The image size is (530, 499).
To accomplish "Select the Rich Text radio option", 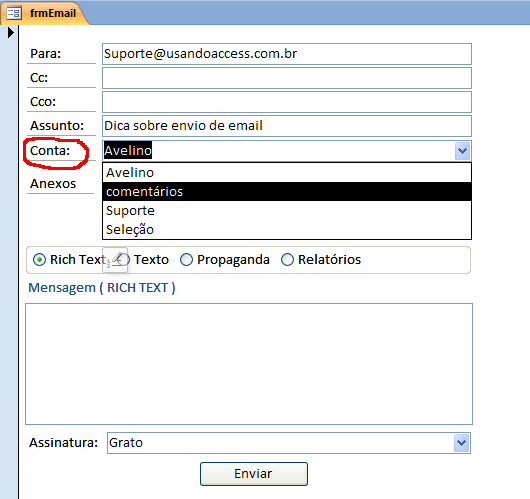I will tap(40, 260).
